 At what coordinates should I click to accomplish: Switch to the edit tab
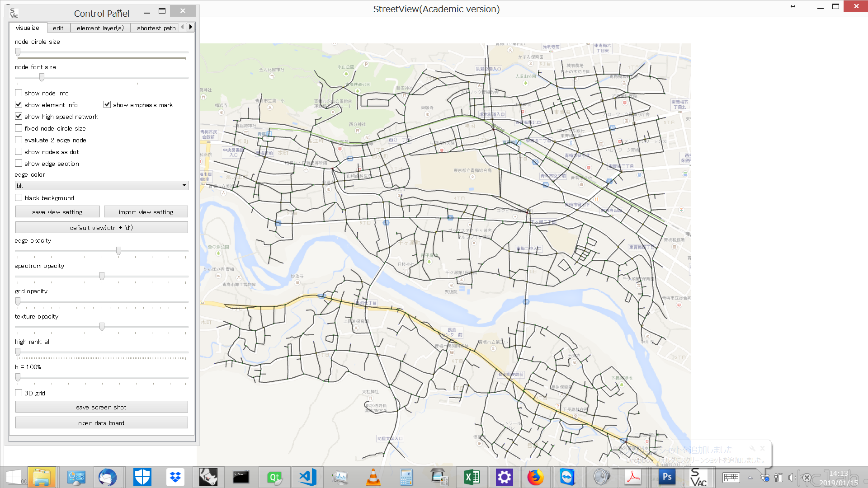(58, 28)
